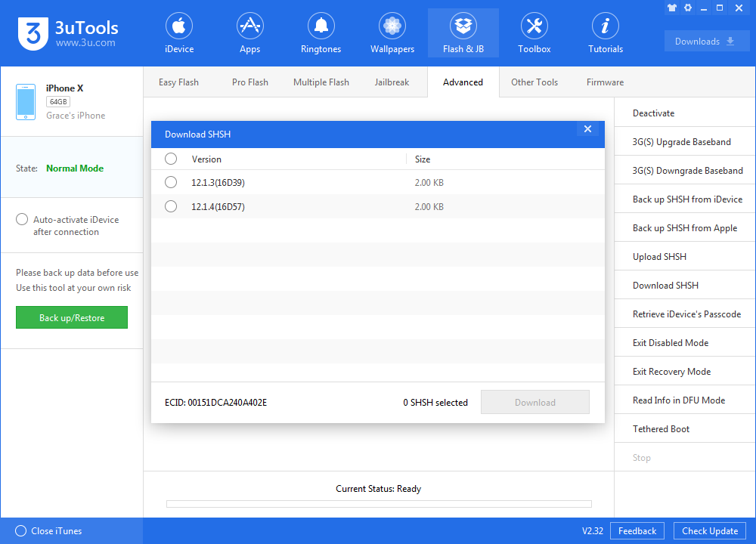Go to the Ringtones section
756x544 pixels.
321,32
